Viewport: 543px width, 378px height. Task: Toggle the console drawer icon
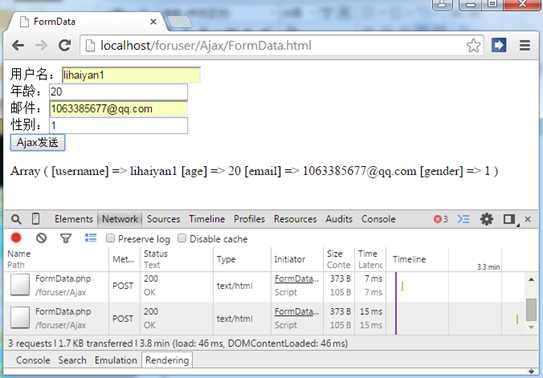463,219
